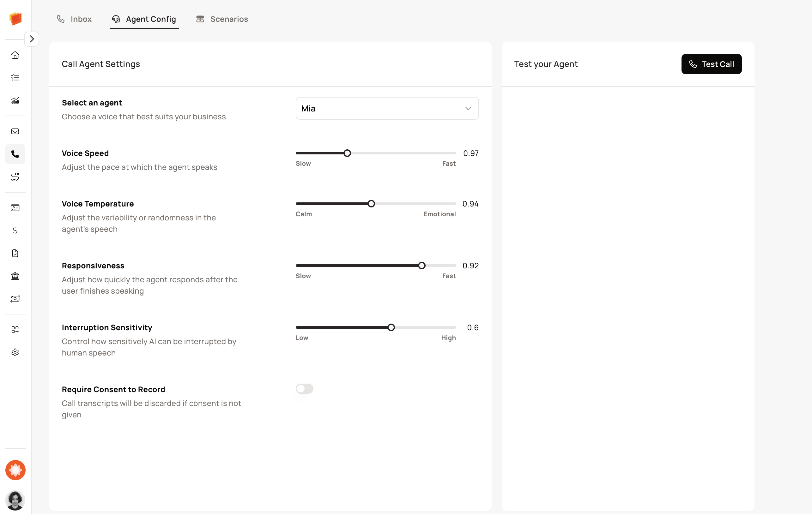
Task: Click the Voice Speed slider handle
Action: coord(347,153)
